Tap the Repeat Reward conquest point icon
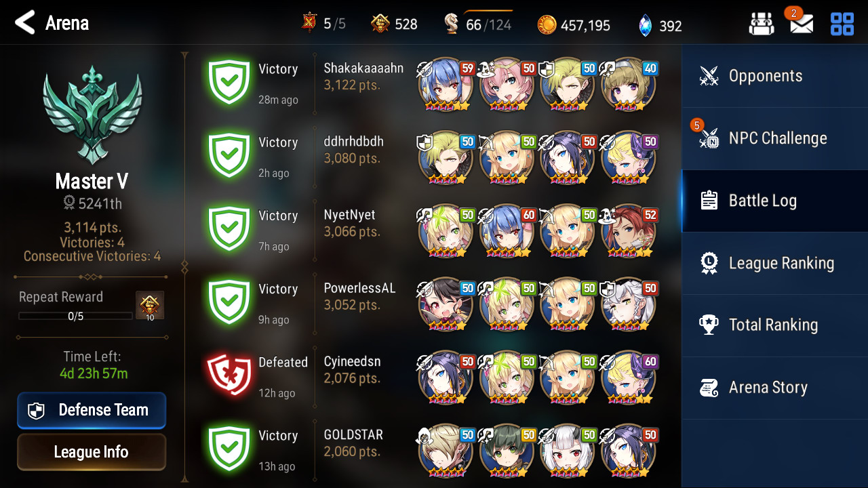 (x=150, y=306)
